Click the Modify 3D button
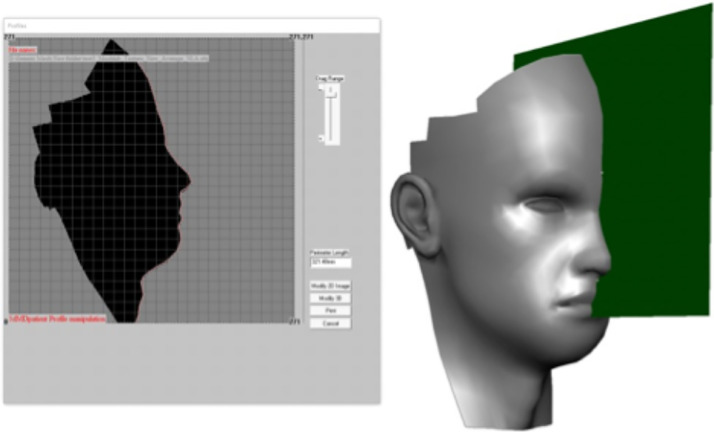The width and height of the screenshot is (714, 432). pyautogui.click(x=330, y=298)
